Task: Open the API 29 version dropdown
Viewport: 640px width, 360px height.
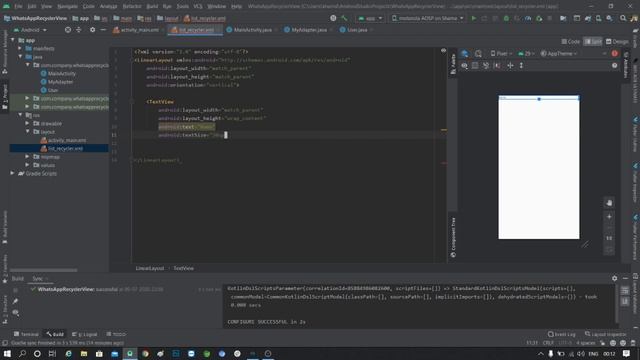Action: click(x=526, y=53)
